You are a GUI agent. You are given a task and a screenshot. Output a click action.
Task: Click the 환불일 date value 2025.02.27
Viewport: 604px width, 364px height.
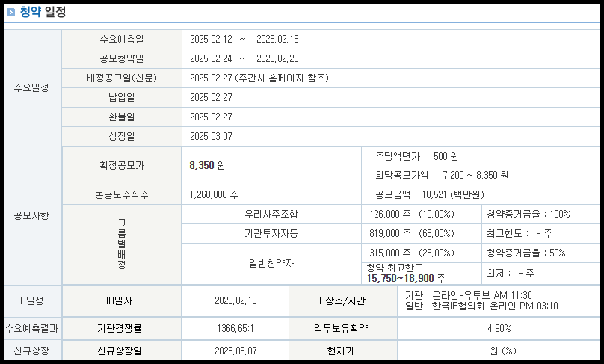coord(211,117)
